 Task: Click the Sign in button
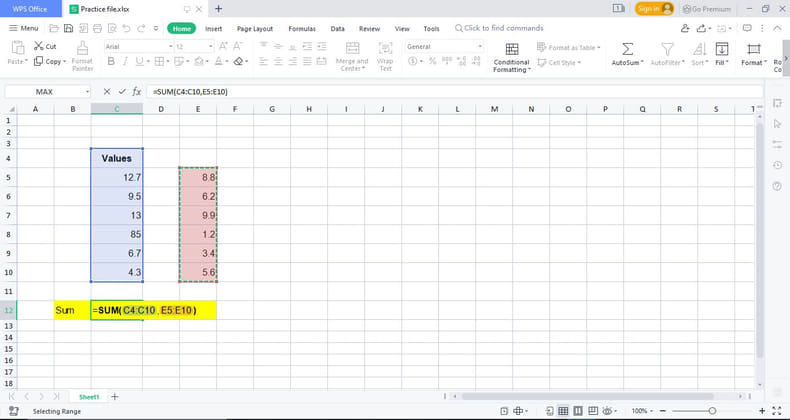click(x=654, y=9)
